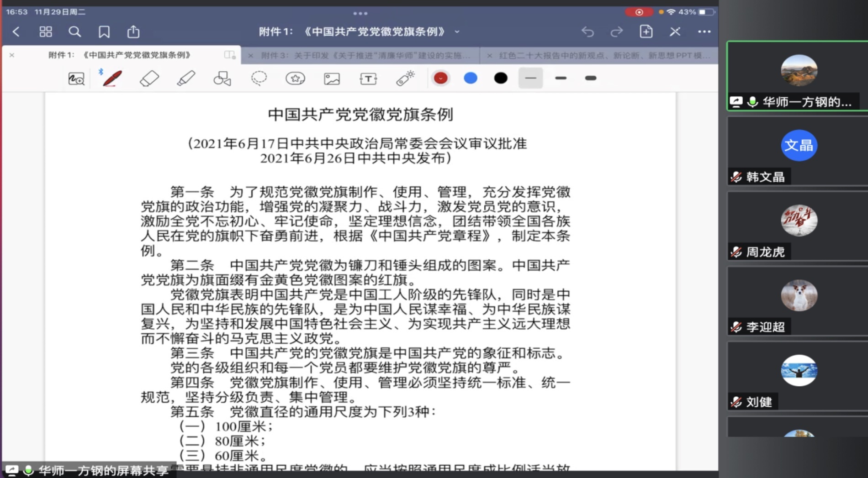This screenshot has height=478, width=868.
Task: Undo the last annotation
Action: (x=588, y=32)
